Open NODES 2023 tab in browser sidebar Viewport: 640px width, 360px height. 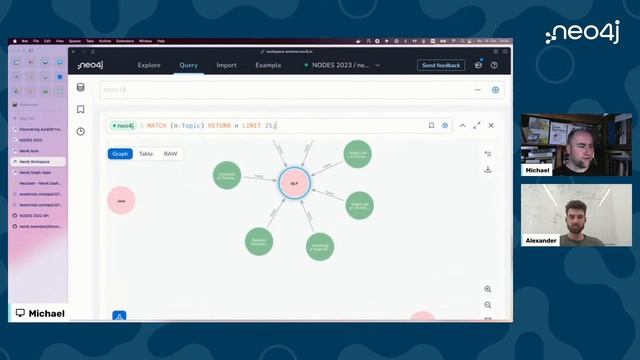click(38, 140)
